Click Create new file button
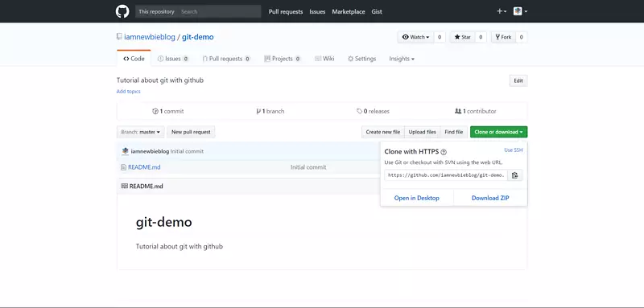 click(x=383, y=132)
